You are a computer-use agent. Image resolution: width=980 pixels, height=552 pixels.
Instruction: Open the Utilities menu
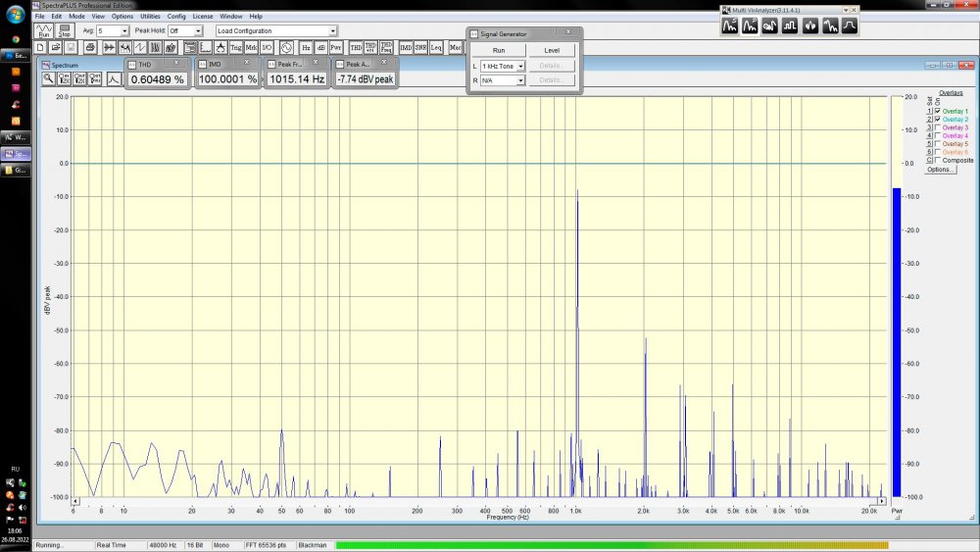(x=150, y=17)
